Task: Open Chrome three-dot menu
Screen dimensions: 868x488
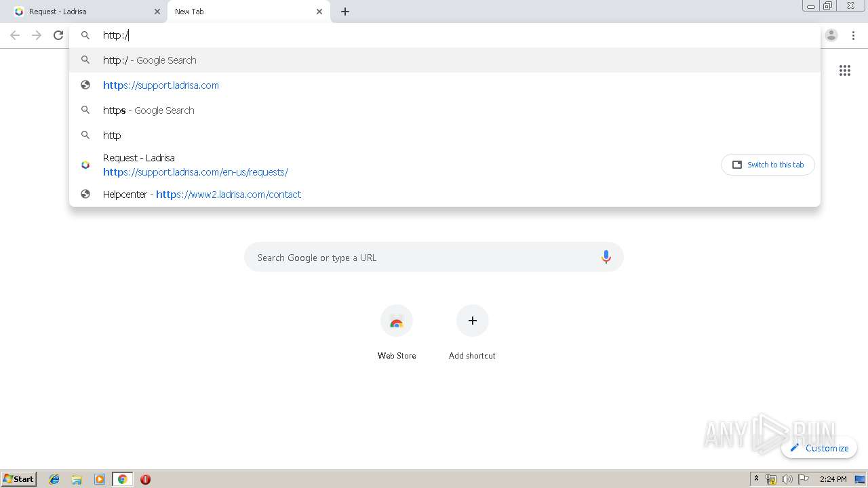Action: [x=853, y=35]
